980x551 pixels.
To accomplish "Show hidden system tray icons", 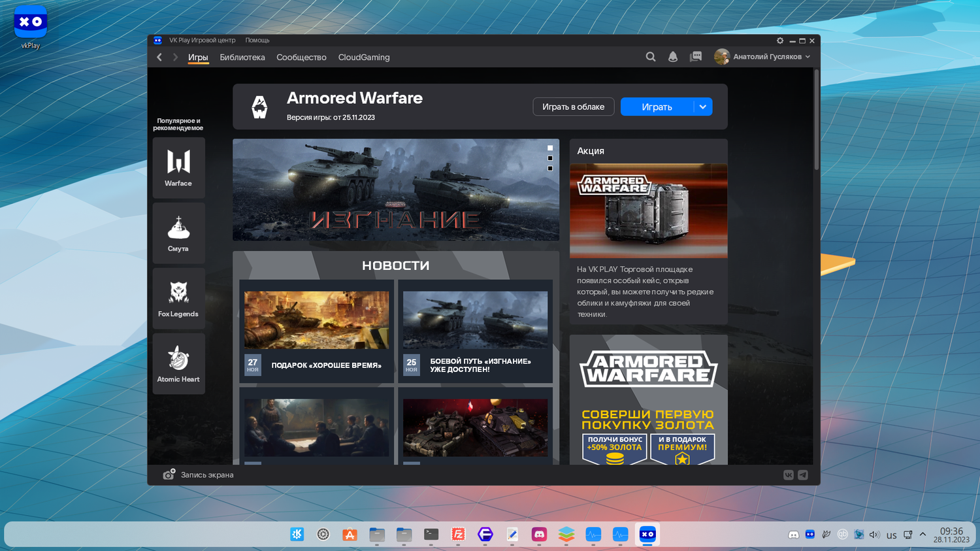I will pos(923,535).
